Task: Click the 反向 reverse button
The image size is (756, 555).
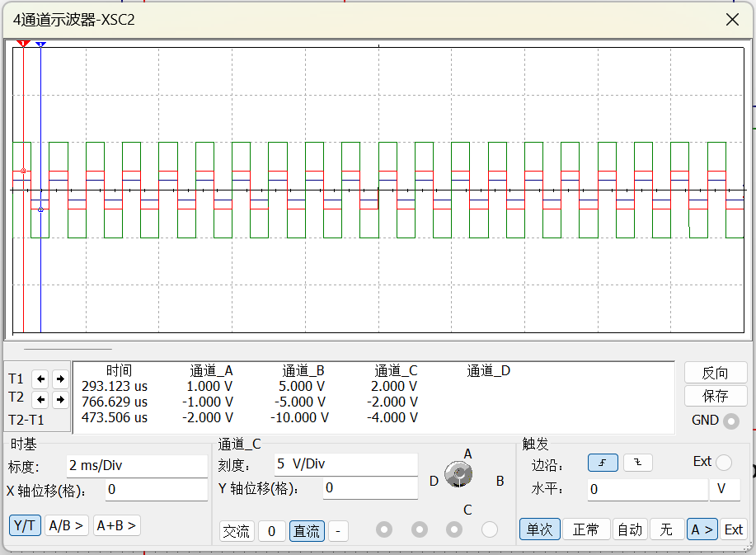Action: coord(716,373)
